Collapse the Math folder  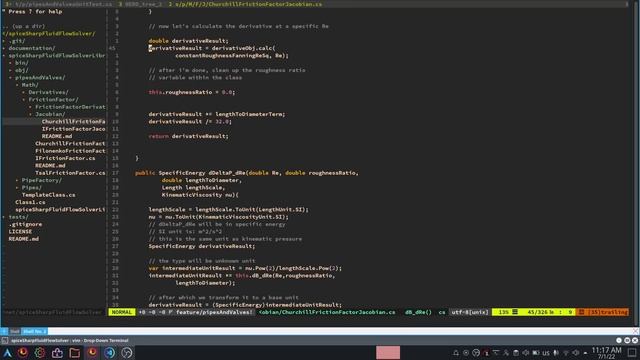pyautogui.click(x=27, y=85)
